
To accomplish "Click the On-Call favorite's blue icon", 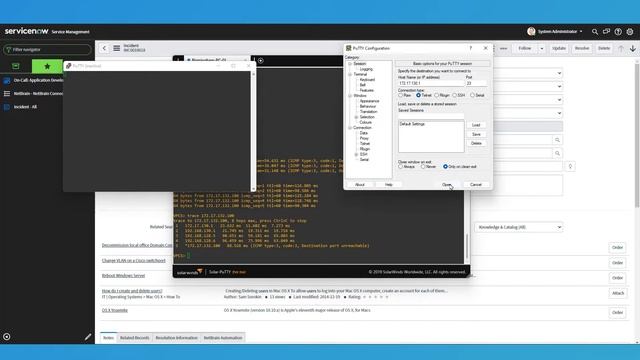I will tap(7, 80).
